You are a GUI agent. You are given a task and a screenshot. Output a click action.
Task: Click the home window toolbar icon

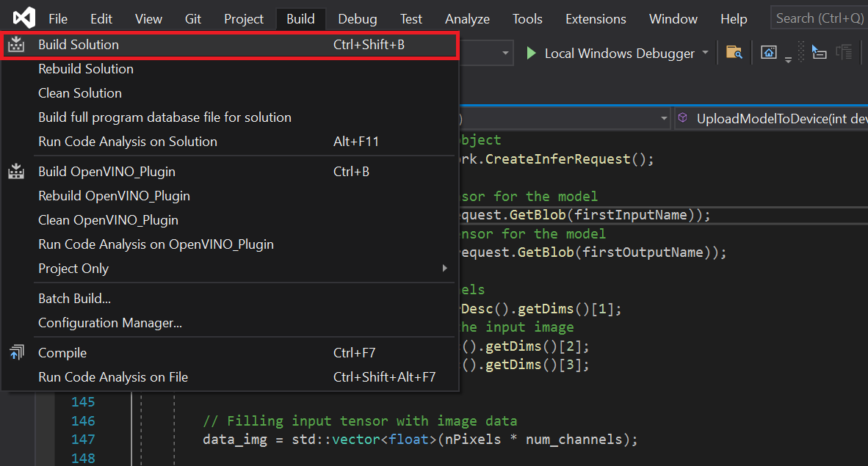(x=768, y=52)
